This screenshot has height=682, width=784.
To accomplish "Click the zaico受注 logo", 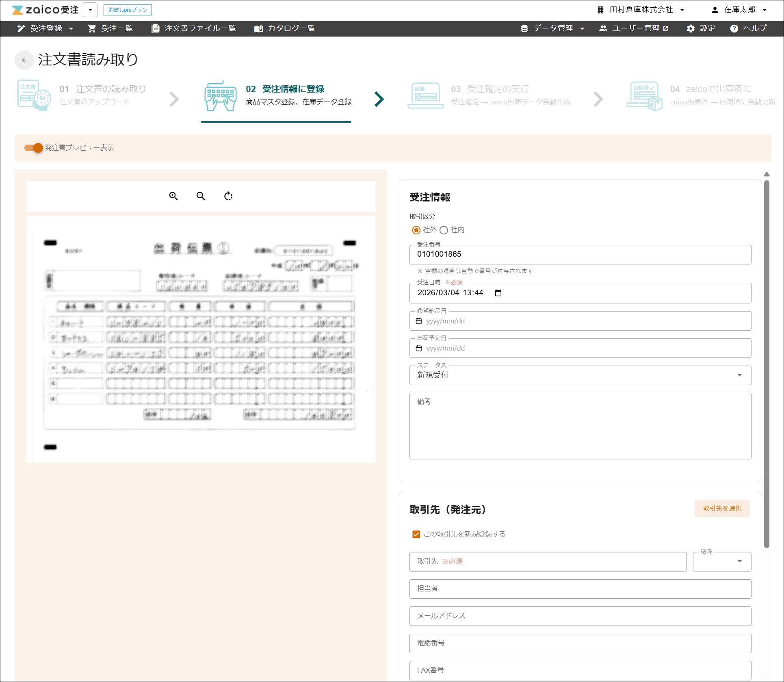I will pyautogui.click(x=45, y=10).
